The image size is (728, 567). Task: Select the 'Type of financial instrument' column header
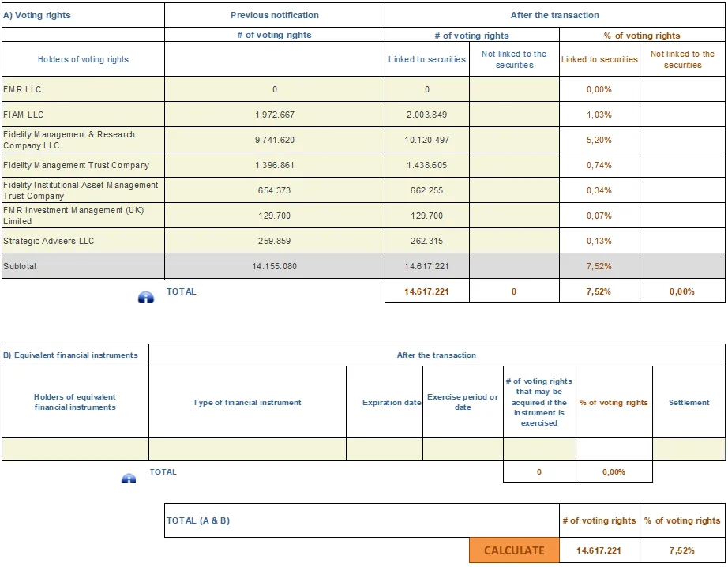[247, 402]
